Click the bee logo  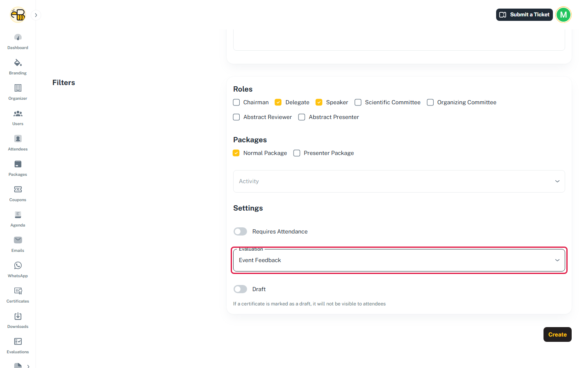point(18,15)
